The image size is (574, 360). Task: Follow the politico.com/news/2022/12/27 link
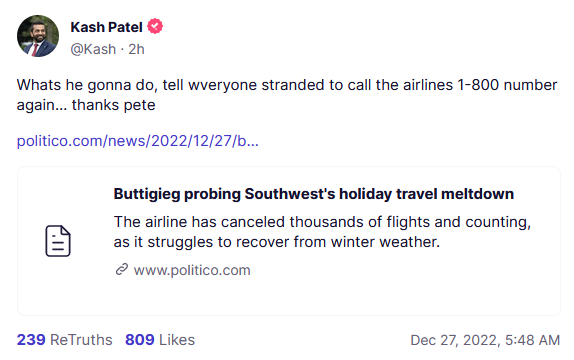pyautogui.click(x=138, y=141)
